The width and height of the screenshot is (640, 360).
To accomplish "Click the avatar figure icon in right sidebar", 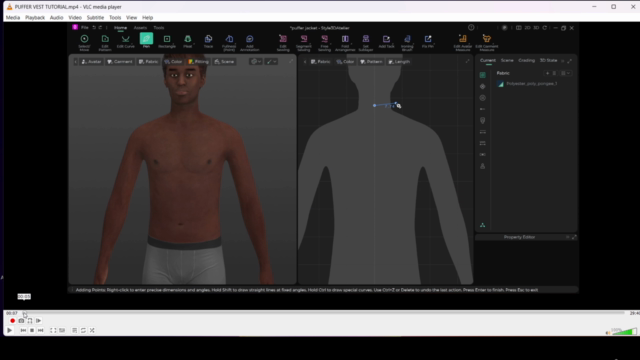I will pos(482,166).
